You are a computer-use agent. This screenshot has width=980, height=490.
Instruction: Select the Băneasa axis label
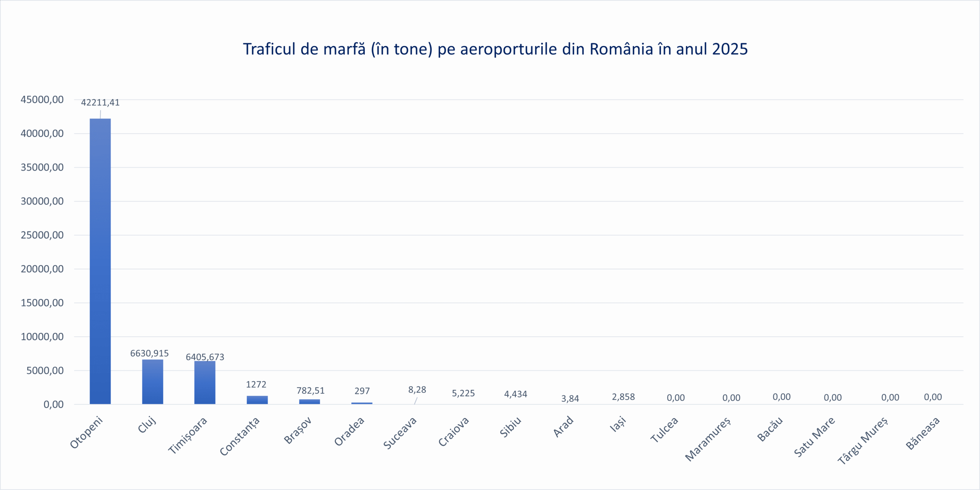coord(923,433)
